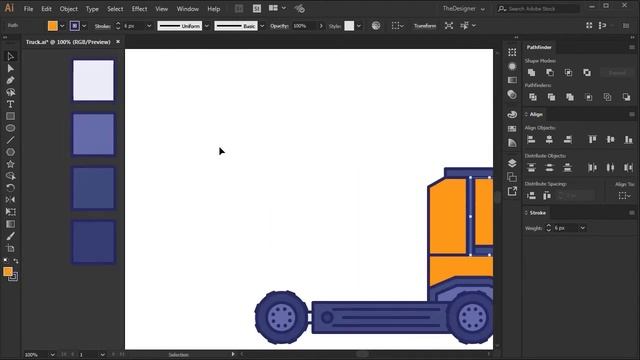Click the Merge pathfinder icon
The image size is (640, 360).
[570, 97]
